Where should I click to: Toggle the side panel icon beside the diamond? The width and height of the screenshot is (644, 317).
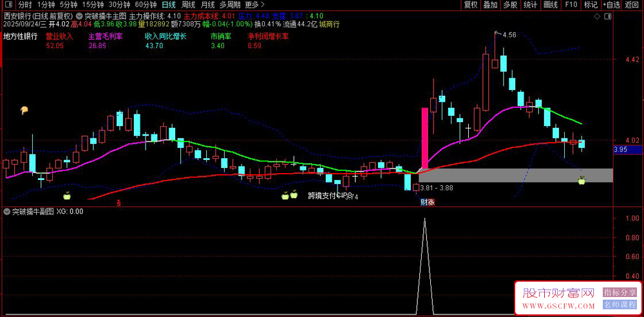609,16
